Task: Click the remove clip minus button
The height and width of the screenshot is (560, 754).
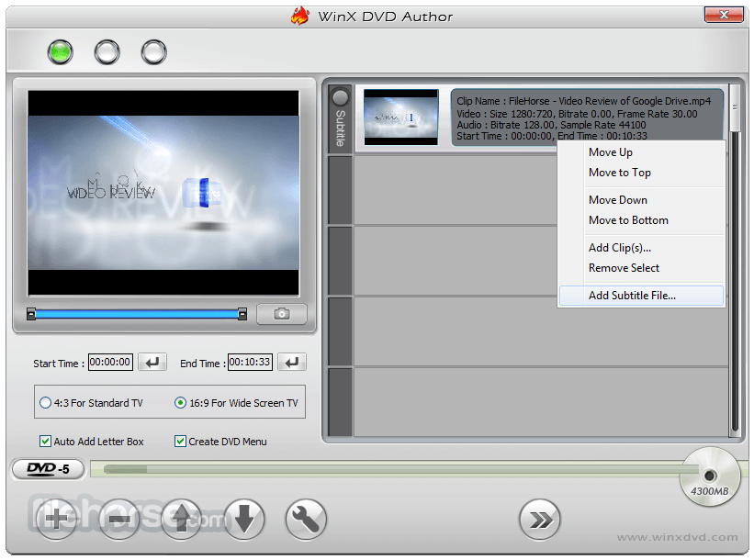Action: click(118, 520)
